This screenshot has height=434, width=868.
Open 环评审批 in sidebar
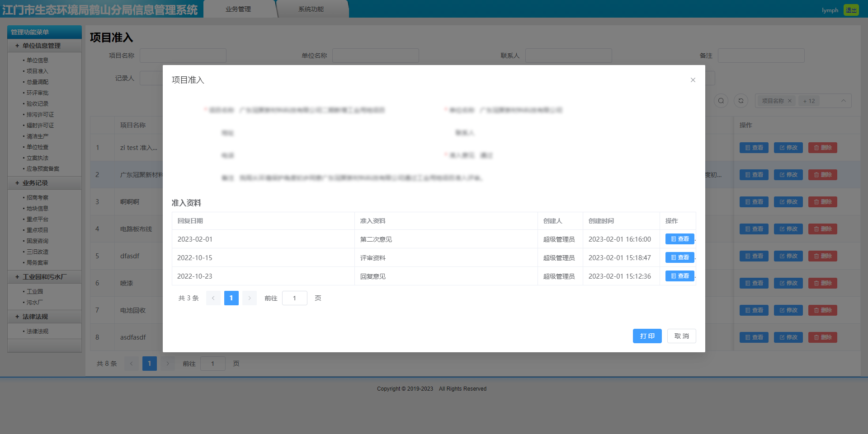click(x=37, y=93)
